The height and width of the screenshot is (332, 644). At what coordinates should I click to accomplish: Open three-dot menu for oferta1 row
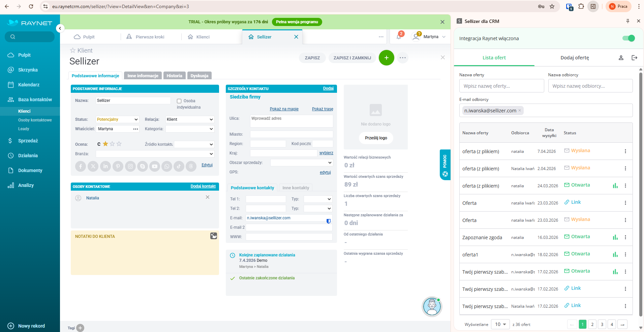[x=625, y=254]
